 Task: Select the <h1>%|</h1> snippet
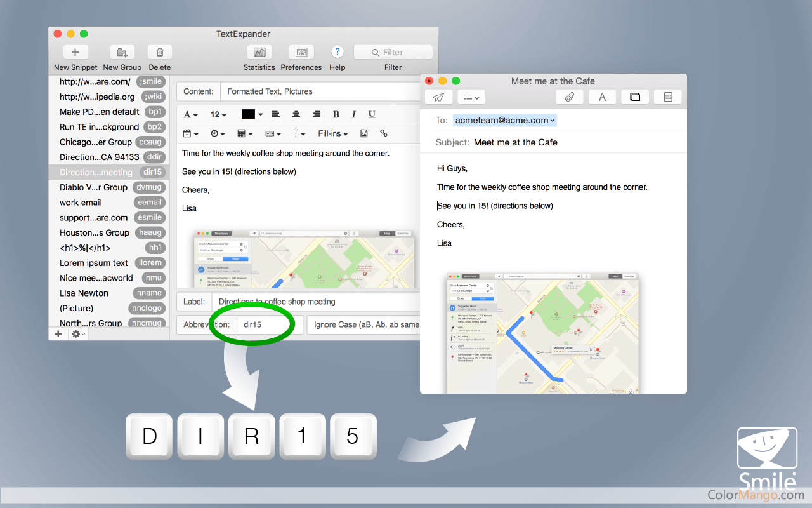click(108, 248)
